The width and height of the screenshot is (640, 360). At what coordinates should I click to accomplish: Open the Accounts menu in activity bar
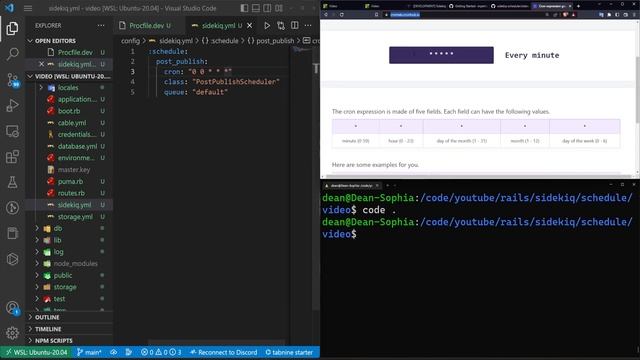point(12,308)
